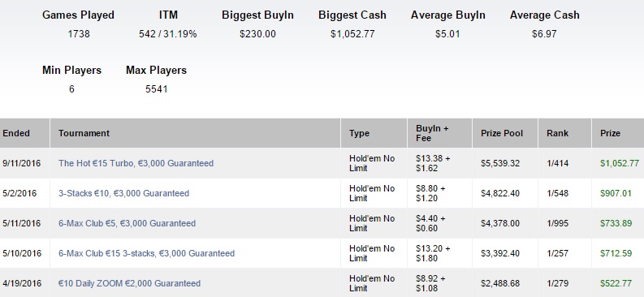Viewport: 644px width, 297px height.
Task: Select the 9/11/2016 ended date cell
Action: [x=21, y=163]
